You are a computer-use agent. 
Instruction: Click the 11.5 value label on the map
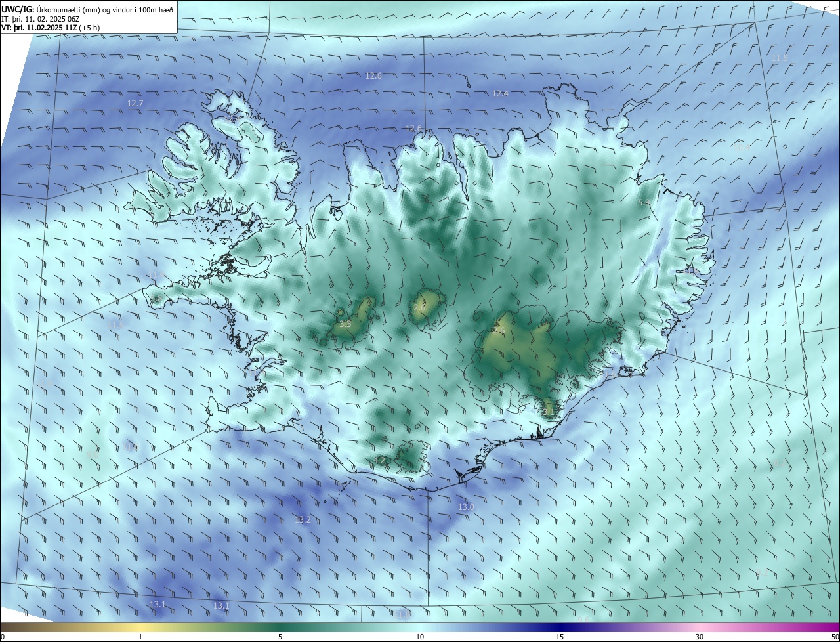(x=780, y=58)
